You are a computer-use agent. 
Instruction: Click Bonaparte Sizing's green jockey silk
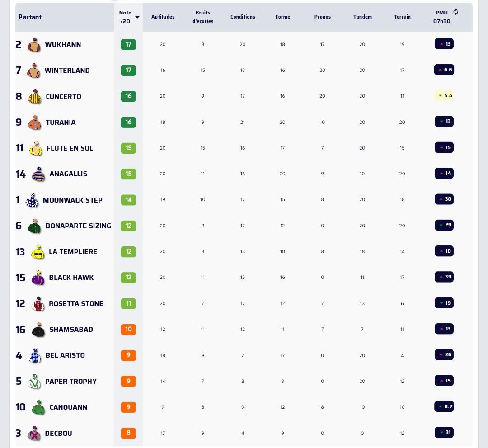(x=35, y=226)
